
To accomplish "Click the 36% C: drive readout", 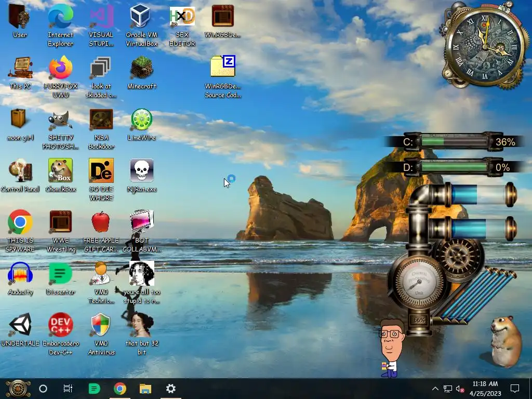I will click(x=505, y=142).
